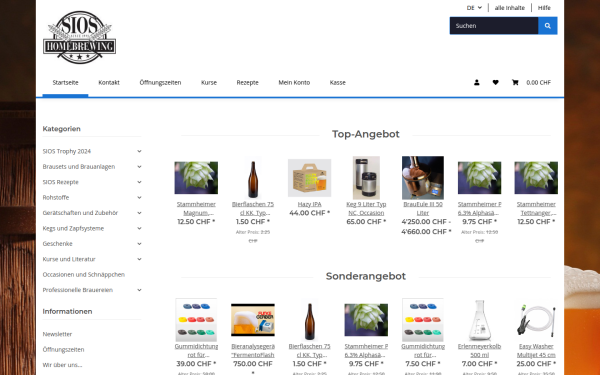Image resolution: width=600 pixels, height=375 pixels.
Task: Open the SIOS Trophy 2024 category
Action: (67, 151)
